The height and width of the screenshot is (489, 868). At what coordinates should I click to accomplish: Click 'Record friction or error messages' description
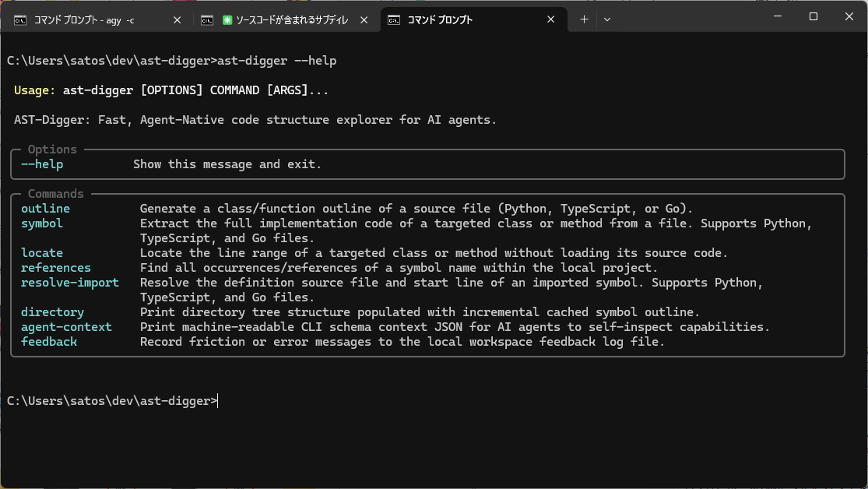tap(402, 342)
